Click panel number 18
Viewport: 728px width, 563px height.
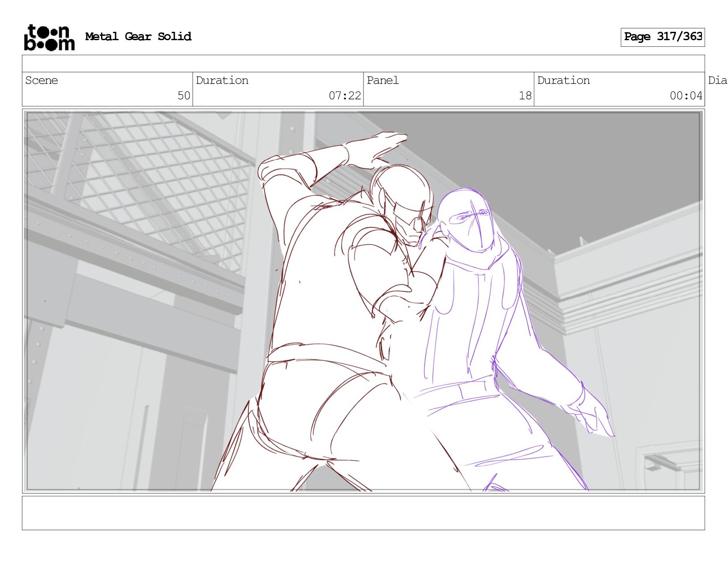525,95
